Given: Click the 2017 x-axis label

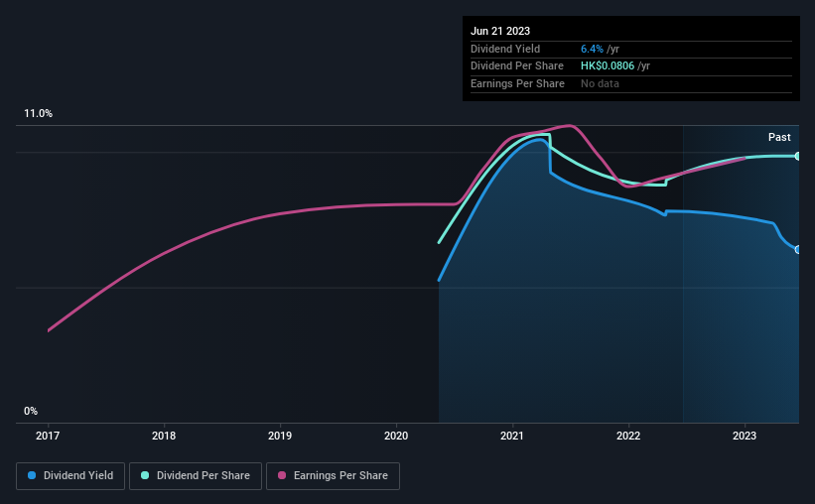Looking at the screenshot, I should (x=48, y=436).
